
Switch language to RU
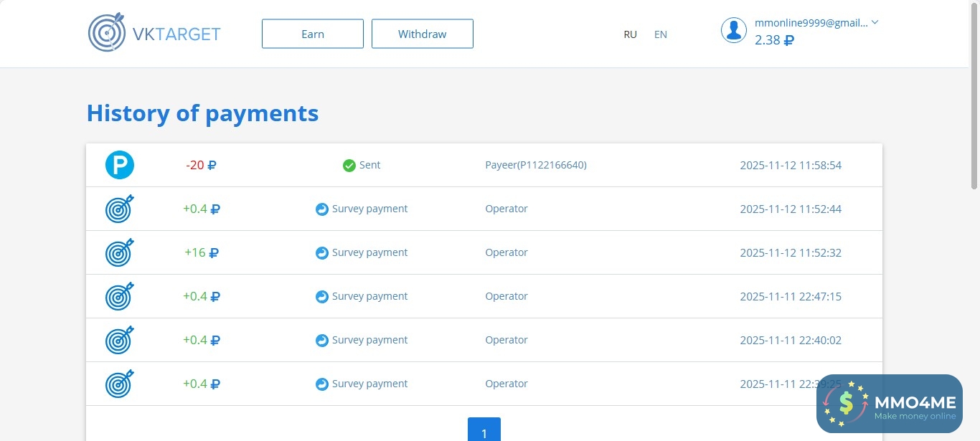pos(631,34)
